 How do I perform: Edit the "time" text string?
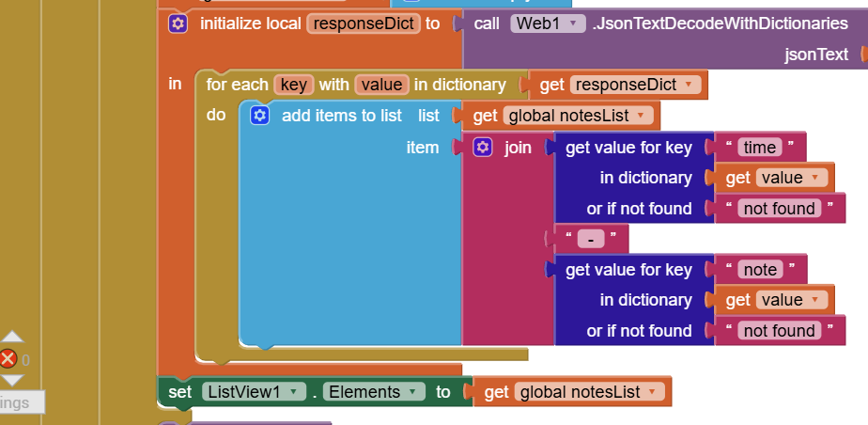click(x=759, y=148)
